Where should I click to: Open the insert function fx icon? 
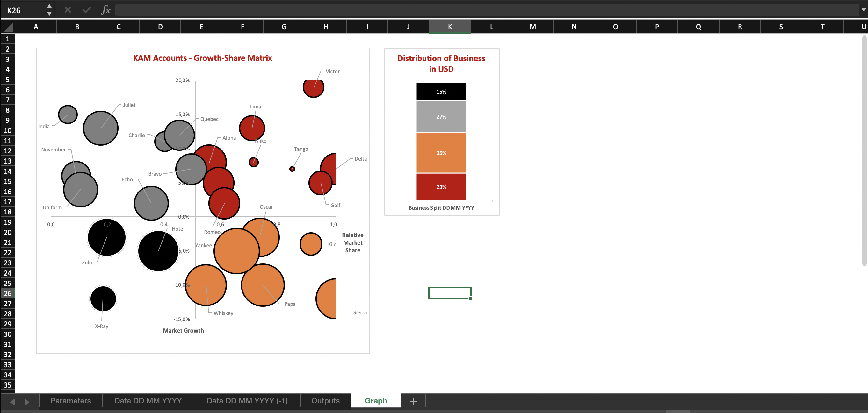pos(106,10)
